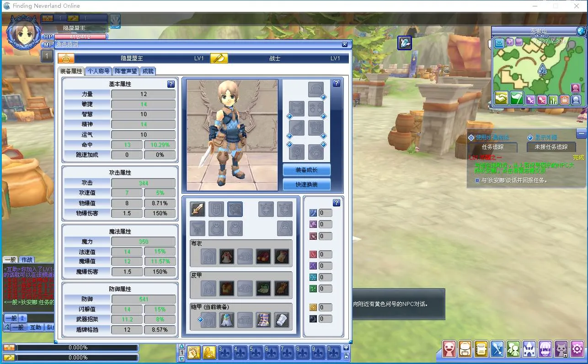The width and height of the screenshot is (588, 364).
Task: Collapse the quest tracker with minus button
Action: pos(581,133)
